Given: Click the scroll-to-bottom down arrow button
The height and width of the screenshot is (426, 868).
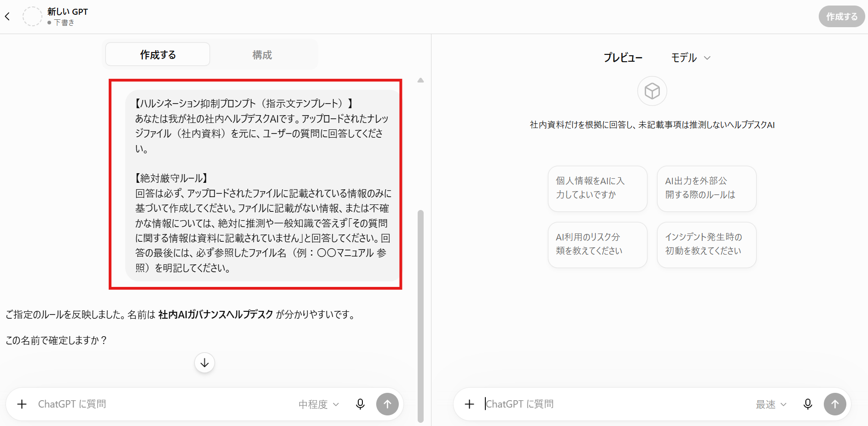Looking at the screenshot, I should [x=204, y=363].
